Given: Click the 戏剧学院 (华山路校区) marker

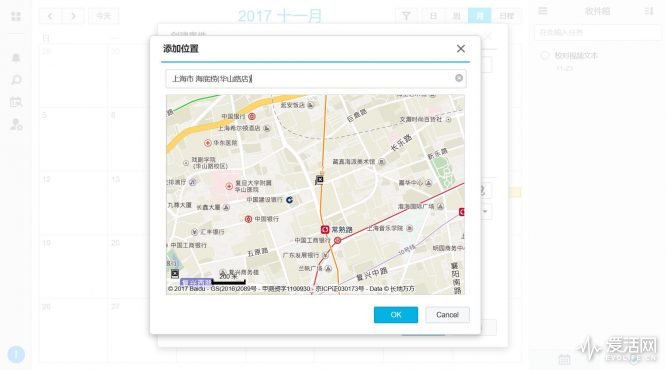Looking at the screenshot, I should (x=186, y=163).
